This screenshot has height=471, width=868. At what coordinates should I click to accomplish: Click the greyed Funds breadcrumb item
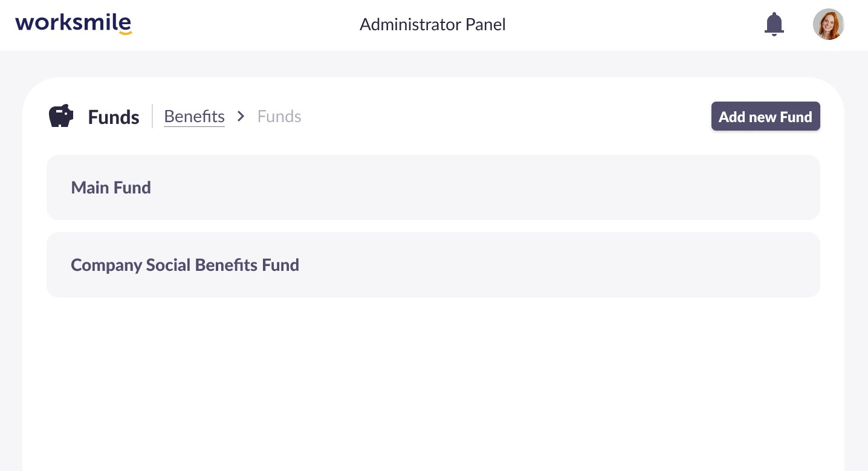(279, 116)
